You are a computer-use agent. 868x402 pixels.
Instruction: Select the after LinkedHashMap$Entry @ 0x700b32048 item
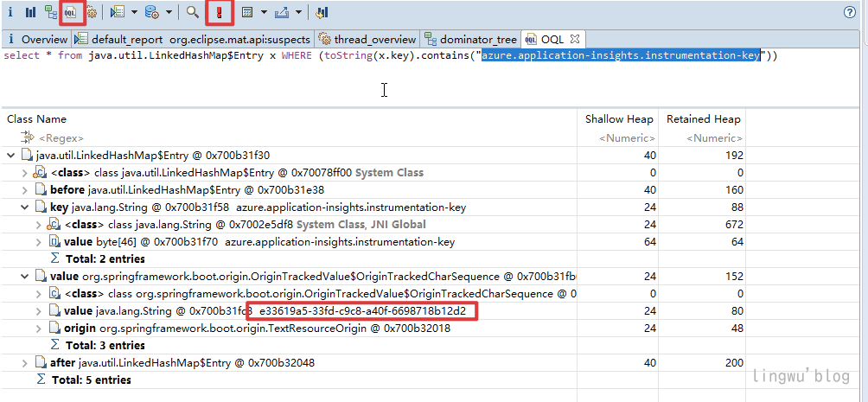click(182, 363)
